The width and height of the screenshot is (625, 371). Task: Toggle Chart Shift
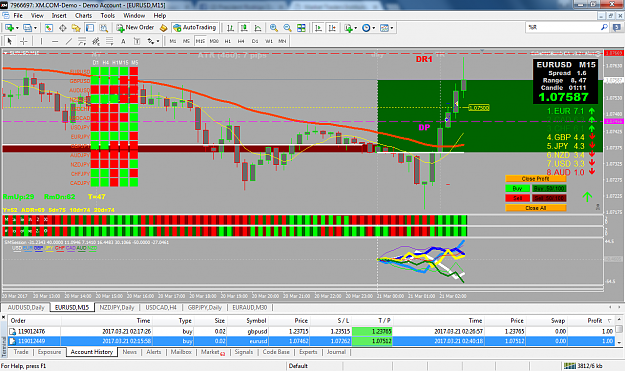[332, 27]
